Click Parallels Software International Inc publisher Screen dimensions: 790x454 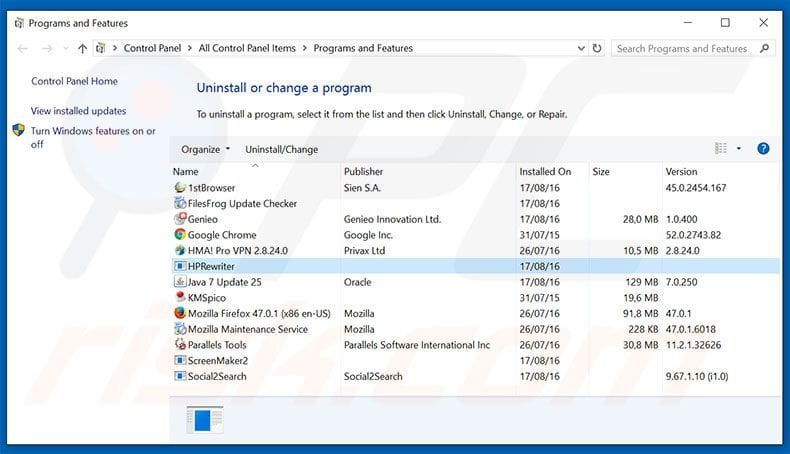417,345
